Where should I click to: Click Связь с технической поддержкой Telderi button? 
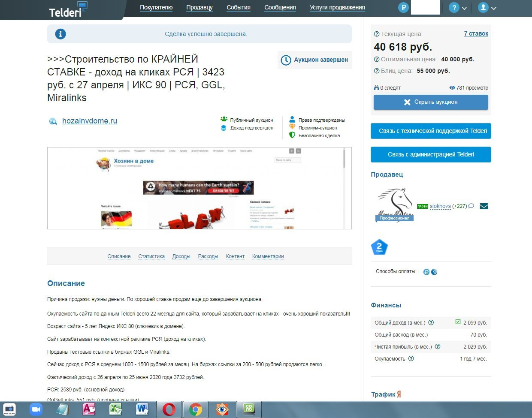pos(431,131)
